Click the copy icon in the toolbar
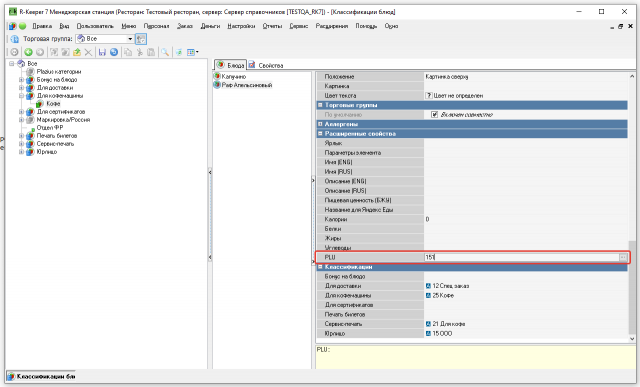Viewport: 640px width, 387px height. click(x=128, y=52)
